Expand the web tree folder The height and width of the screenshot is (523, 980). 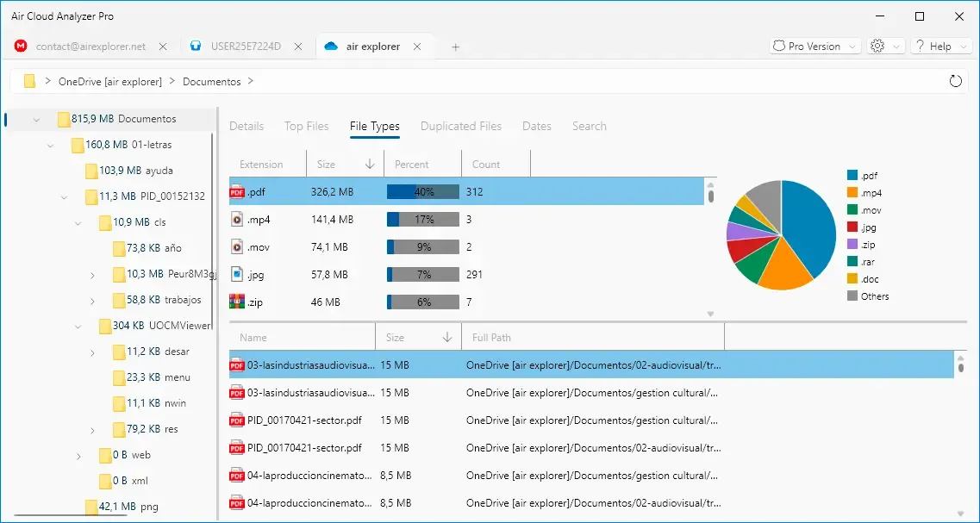click(x=78, y=456)
